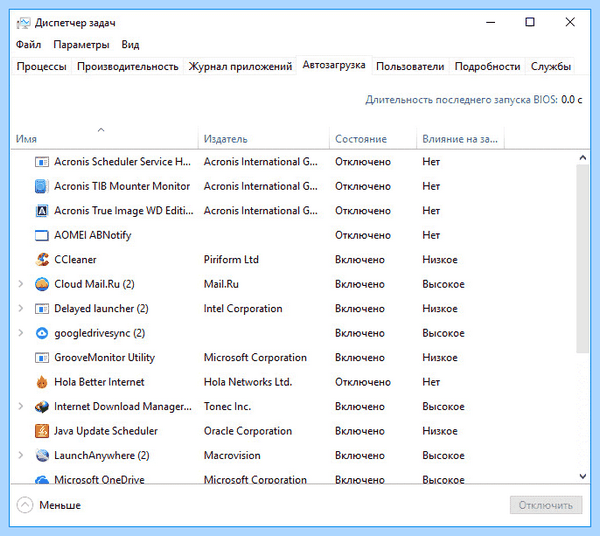
Task: Click the Низкое impact of CCleaner
Action: [x=440, y=260]
